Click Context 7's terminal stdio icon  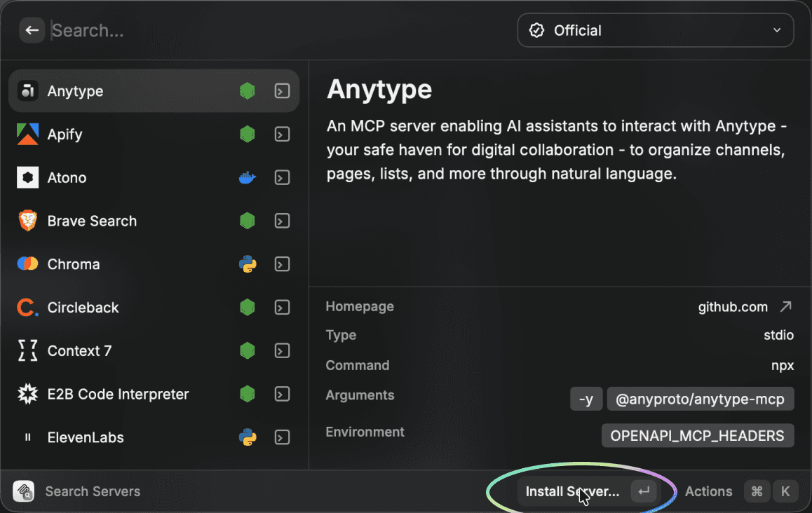[x=282, y=351]
